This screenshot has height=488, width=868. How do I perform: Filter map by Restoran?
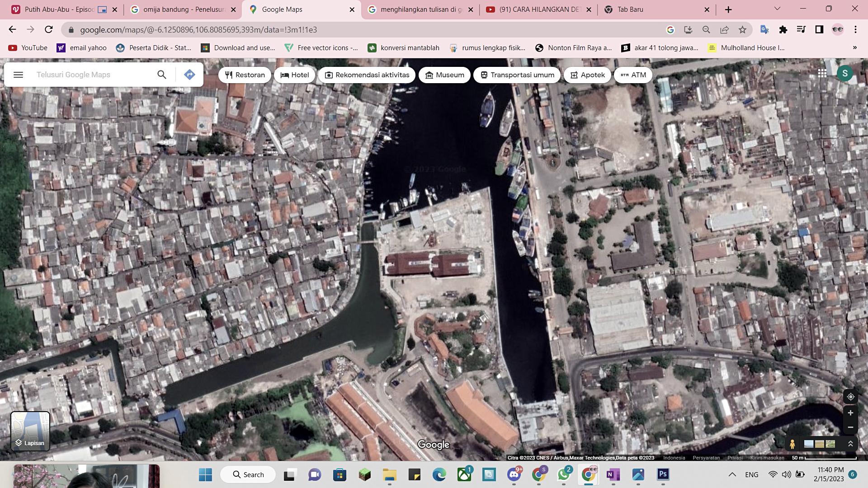245,75
